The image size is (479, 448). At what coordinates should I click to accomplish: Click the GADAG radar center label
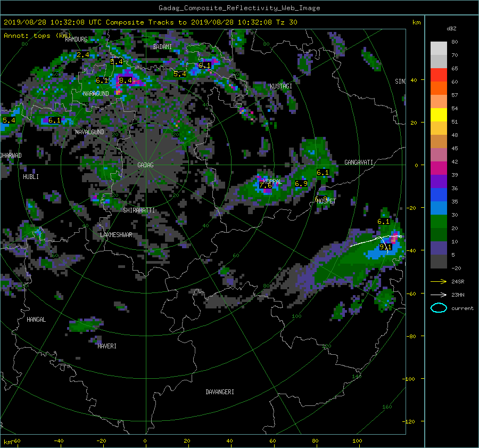tap(145, 165)
